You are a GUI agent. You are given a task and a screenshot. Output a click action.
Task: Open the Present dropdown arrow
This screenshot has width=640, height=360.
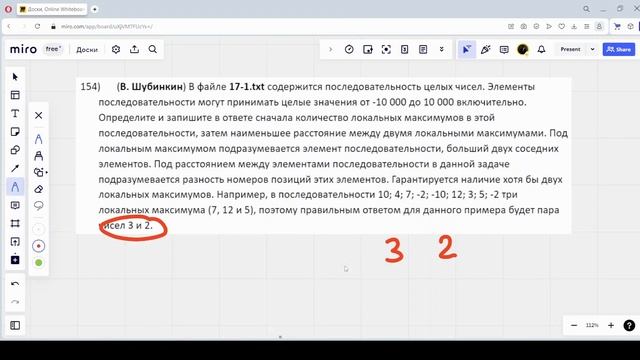tap(593, 49)
